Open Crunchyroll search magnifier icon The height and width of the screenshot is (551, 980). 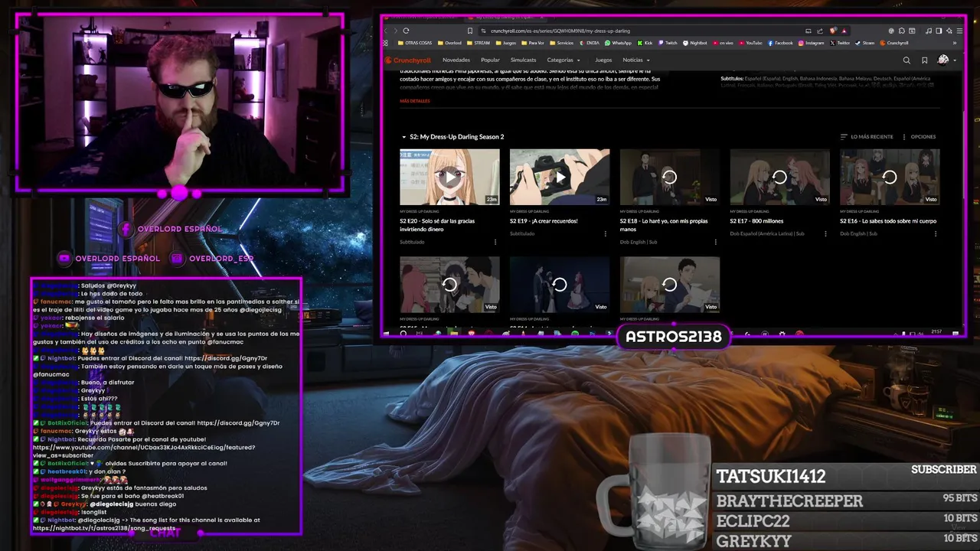pos(906,60)
